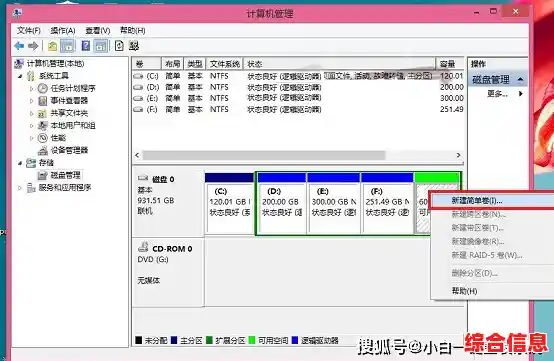This screenshot has height=361, width=554.
Task: Expand the 服务和应用程序 node arrow
Action: pyautogui.click(x=20, y=188)
